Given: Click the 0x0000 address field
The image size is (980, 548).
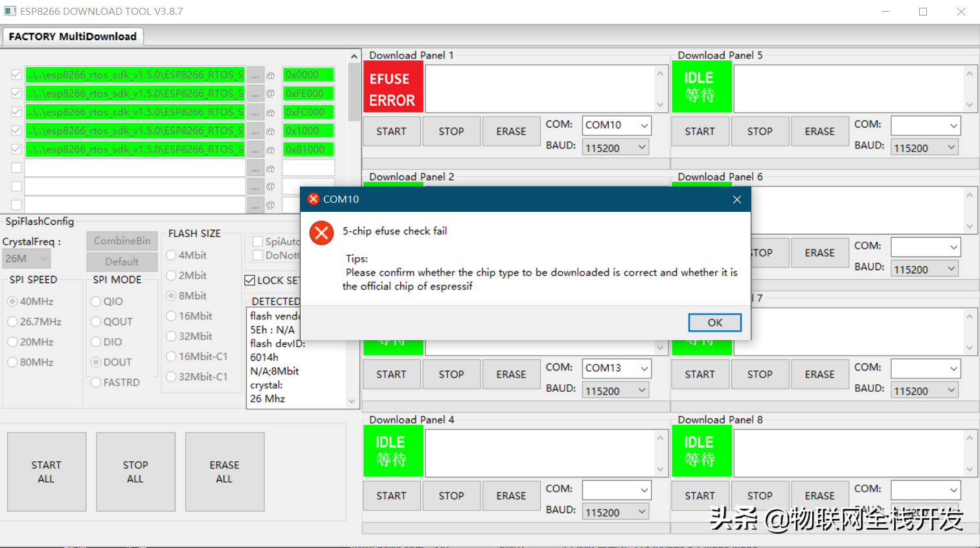Looking at the screenshot, I should point(308,74).
